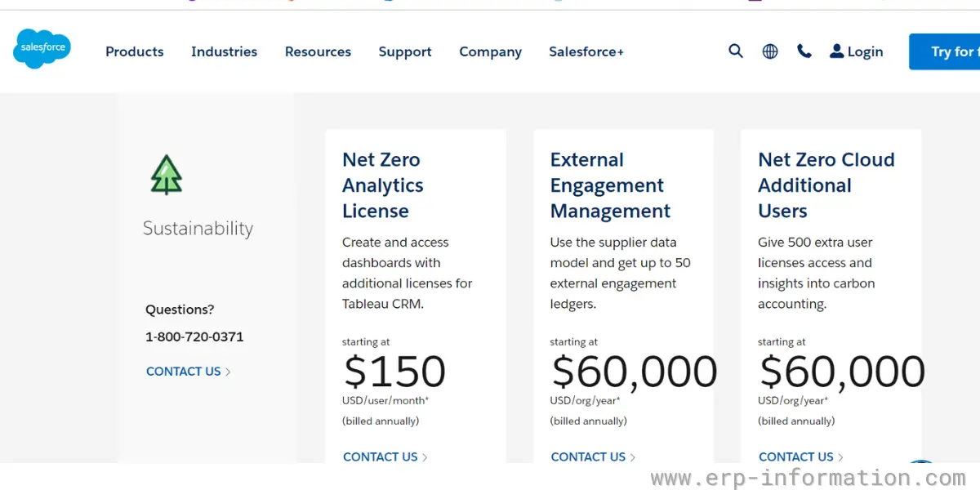Click the External Engagement Management heading
Image resolution: width=980 pixels, height=490 pixels.
pos(611,185)
